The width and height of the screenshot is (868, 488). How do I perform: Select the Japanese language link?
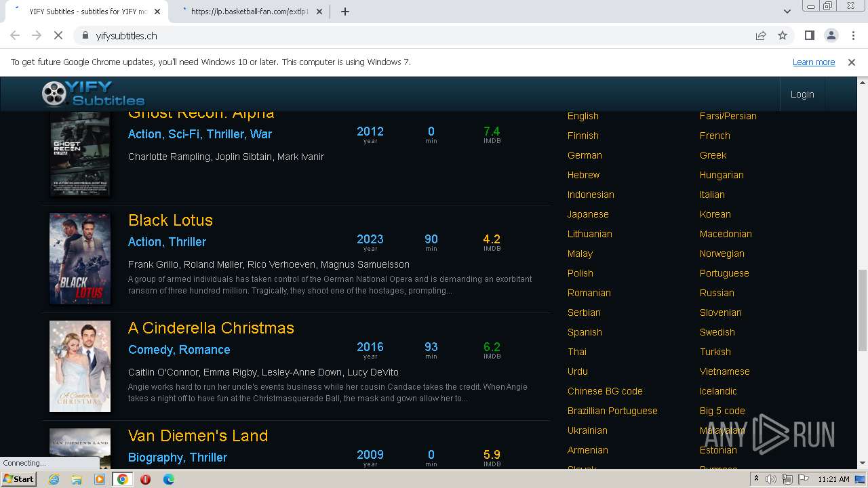coord(588,214)
